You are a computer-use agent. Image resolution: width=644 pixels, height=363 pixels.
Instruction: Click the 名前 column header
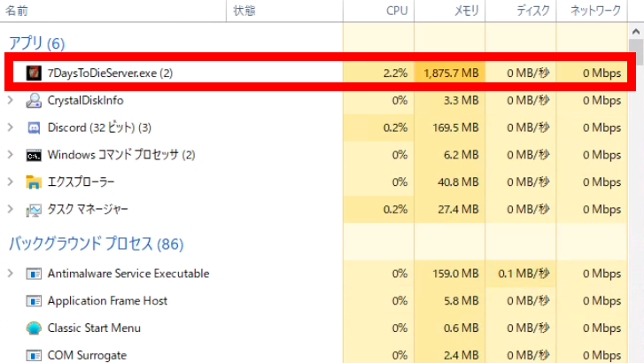point(18,11)
